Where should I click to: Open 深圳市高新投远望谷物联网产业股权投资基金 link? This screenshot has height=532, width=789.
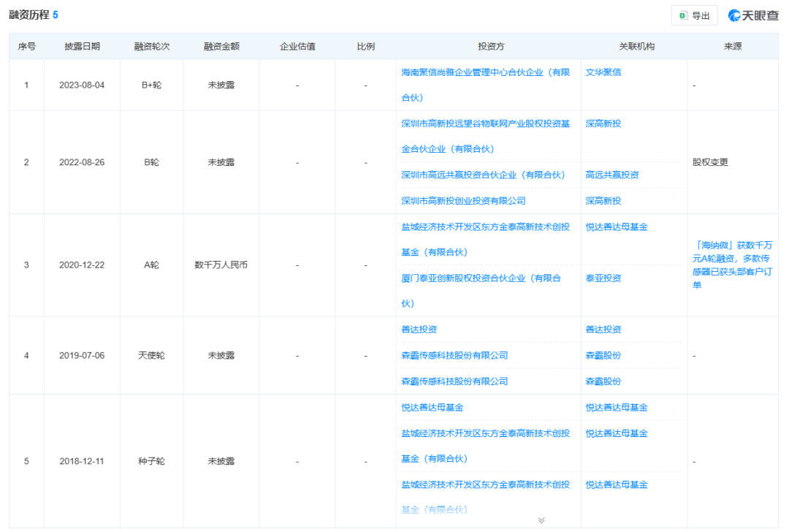(x=486, y=137)
